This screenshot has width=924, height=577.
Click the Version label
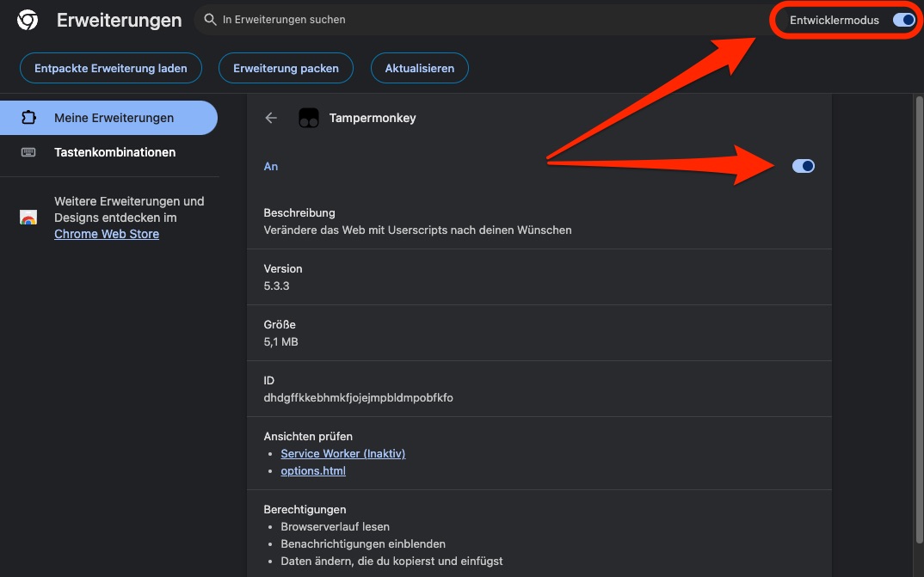(283, 268)
